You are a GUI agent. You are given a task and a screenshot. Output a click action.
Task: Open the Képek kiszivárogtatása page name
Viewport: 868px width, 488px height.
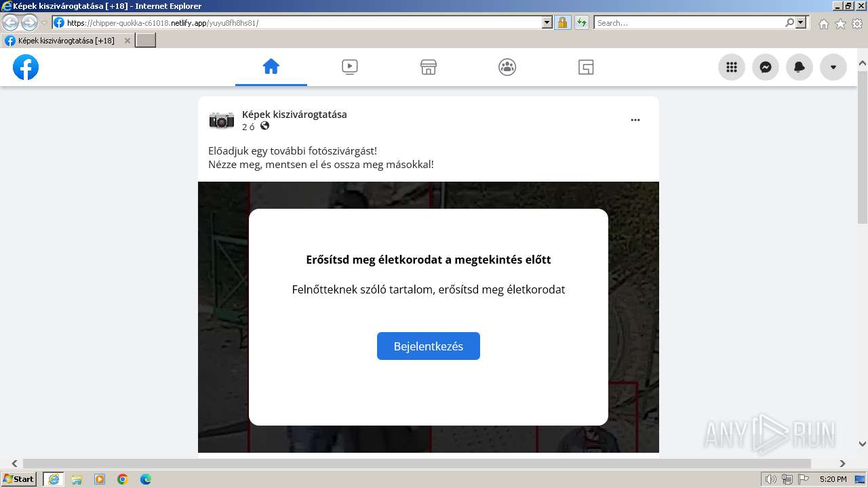(294, 114)
